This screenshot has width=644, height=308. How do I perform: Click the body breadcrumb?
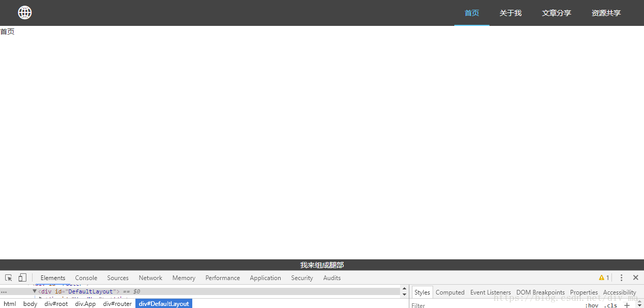pos(30,304)
